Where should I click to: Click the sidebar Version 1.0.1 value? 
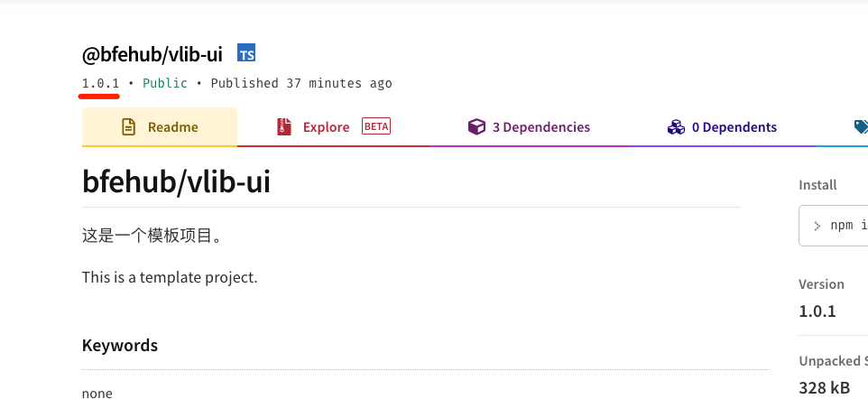[817, 311]
